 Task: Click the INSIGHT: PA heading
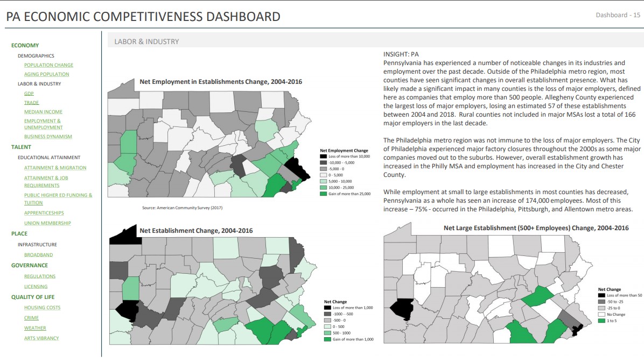tap(401, 54)
